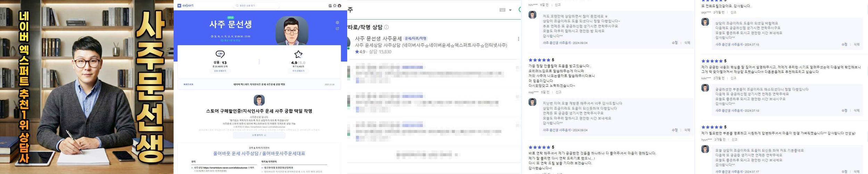Click the user avatar in eXpert header
The image size is (868, 174).
pyautogui.click(x=340, y=6)
